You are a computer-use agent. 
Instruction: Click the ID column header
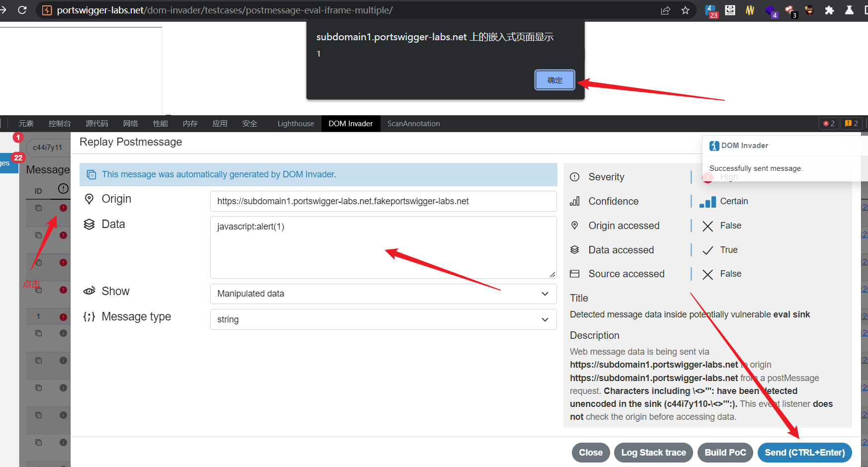[x=38, y=191]
